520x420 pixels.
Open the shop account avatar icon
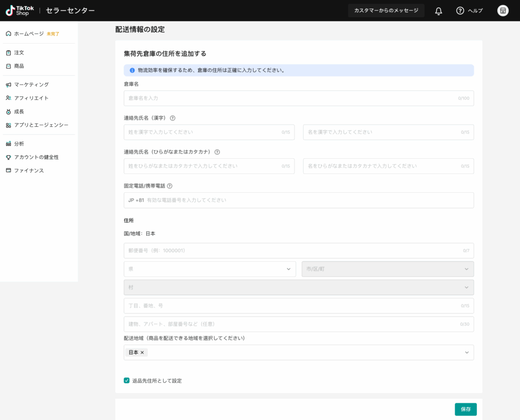click(503, 11)
